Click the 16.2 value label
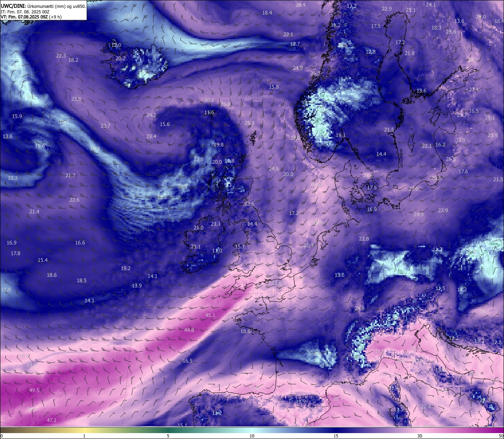Screen dimensions: 504x439 click(x=440, y=144)
